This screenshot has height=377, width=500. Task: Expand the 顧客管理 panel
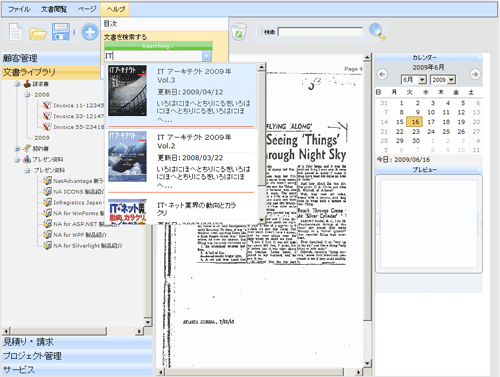(51, 58)
